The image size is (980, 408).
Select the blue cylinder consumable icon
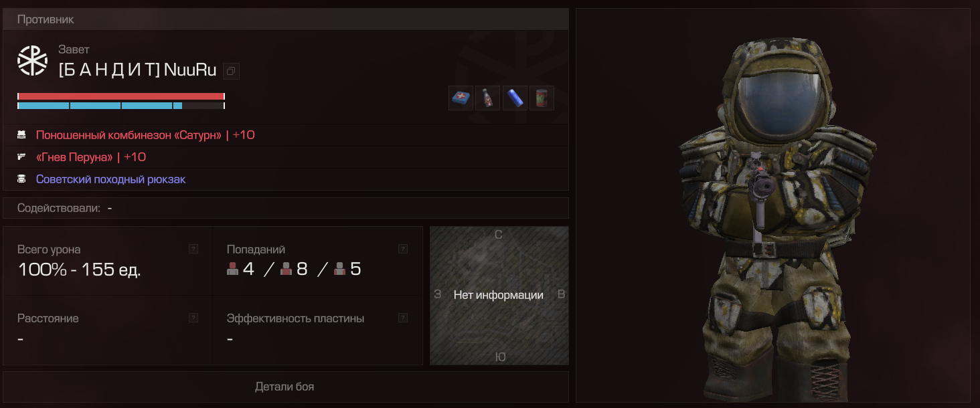[x=515, y=98]
